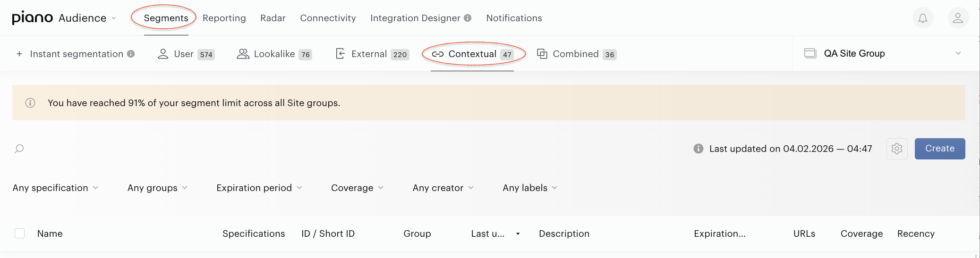Viewport: 980px width, 258px height.
Task: Click the info icon beside Integration Designer
Action: tap(468, 18)
